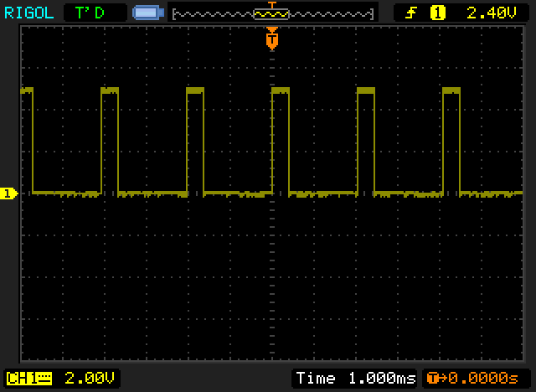
Task: Click the top of the pulse at the center line
Action: (280, 89)
